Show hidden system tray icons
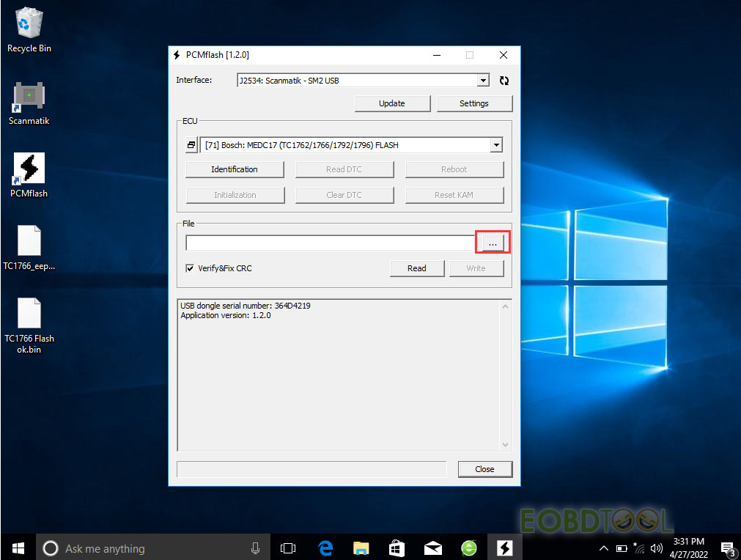This screenshot has height=560, width=741. tap(603, 548)
